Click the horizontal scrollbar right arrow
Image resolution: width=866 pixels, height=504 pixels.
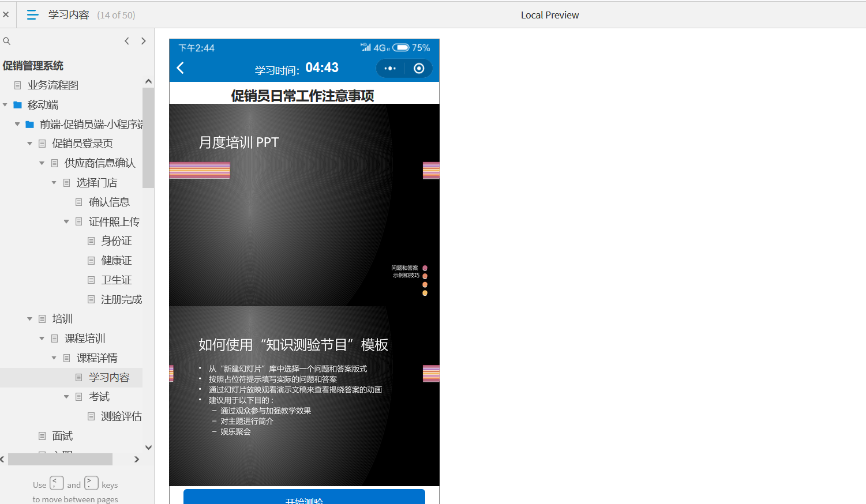click(x=137, y=459)
